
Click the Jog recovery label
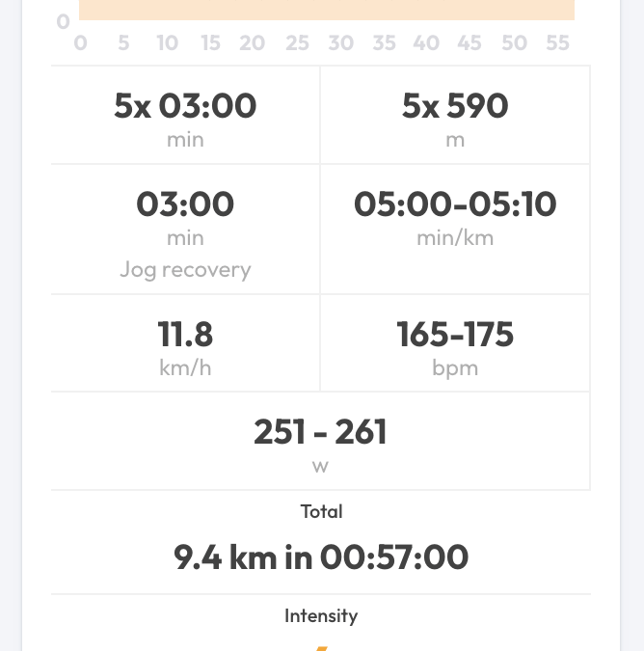point(185,269)
